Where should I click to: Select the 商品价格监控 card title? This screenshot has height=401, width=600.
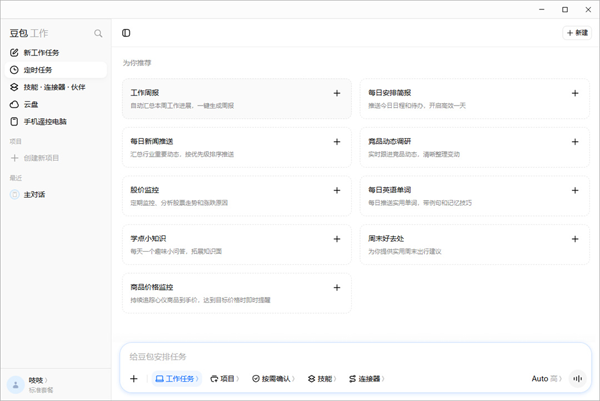tap(152, 287)
